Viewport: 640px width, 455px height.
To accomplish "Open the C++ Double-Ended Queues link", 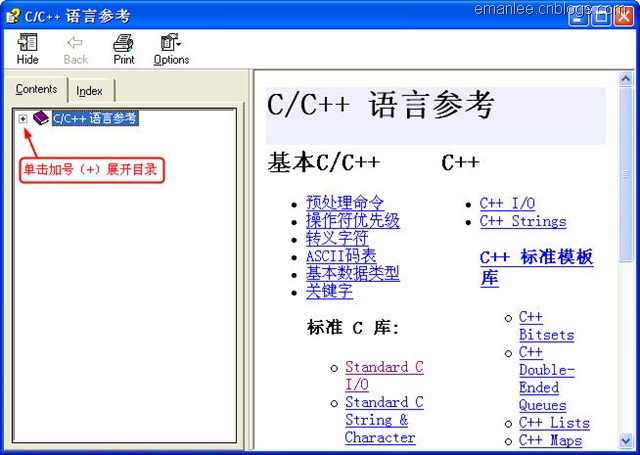I will (547, 378).
